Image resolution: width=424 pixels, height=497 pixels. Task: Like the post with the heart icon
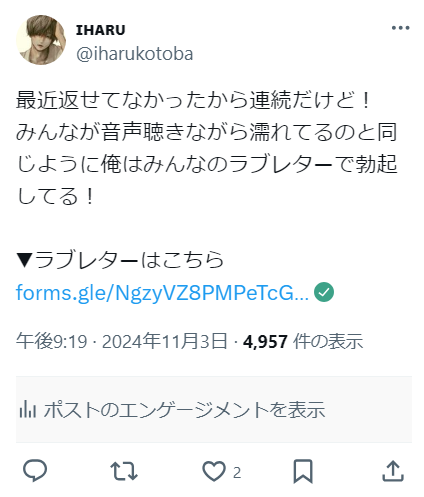pyautogui.click(x=214, y=471)
